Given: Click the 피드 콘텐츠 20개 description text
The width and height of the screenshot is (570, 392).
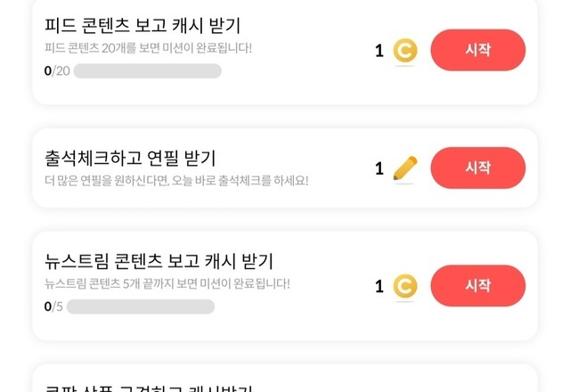Looking at the screenshot, I should coord(148,47).
